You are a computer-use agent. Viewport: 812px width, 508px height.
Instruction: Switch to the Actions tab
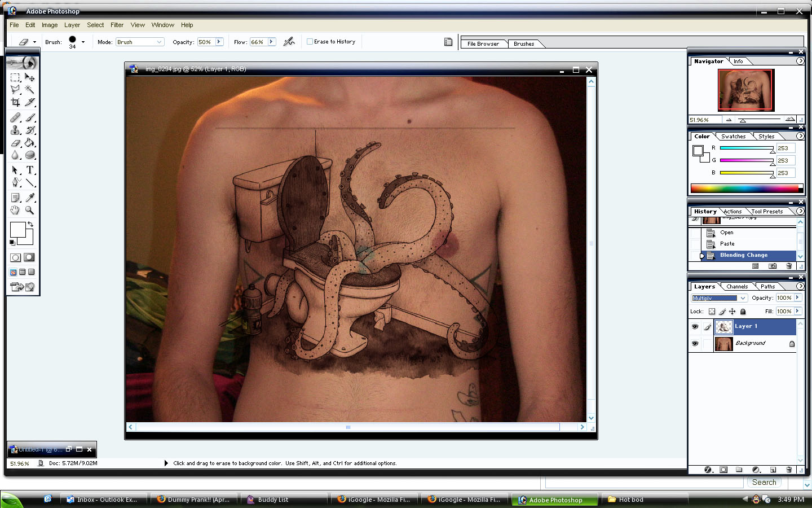(732, 212)
